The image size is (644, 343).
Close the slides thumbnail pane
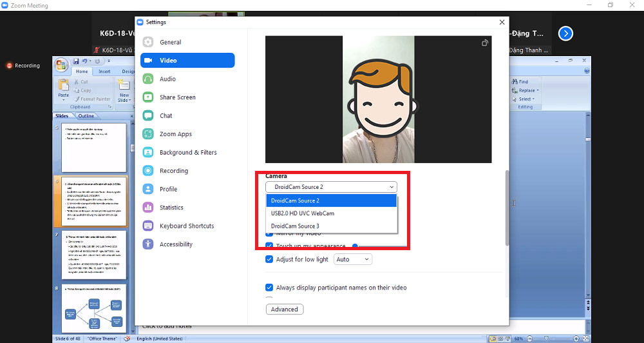coord(132,117)
